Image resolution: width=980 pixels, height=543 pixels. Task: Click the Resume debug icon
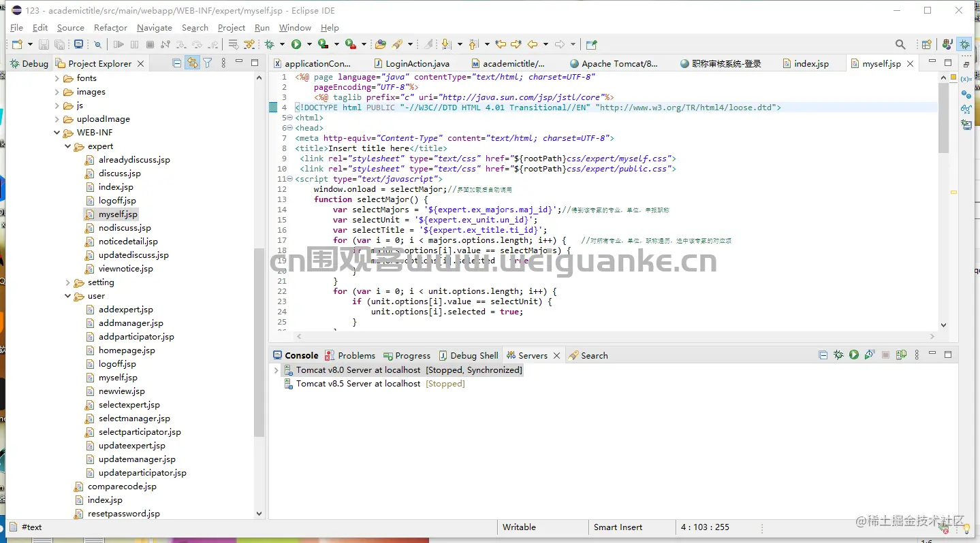(118, 44)
